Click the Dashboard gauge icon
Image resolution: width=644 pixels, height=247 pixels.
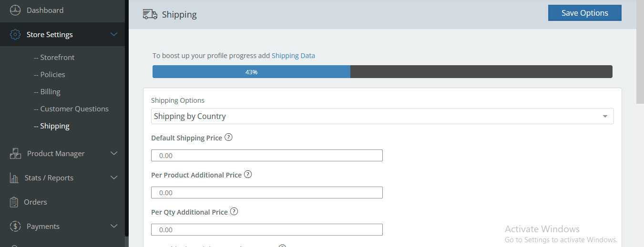(x=15, y=10)
